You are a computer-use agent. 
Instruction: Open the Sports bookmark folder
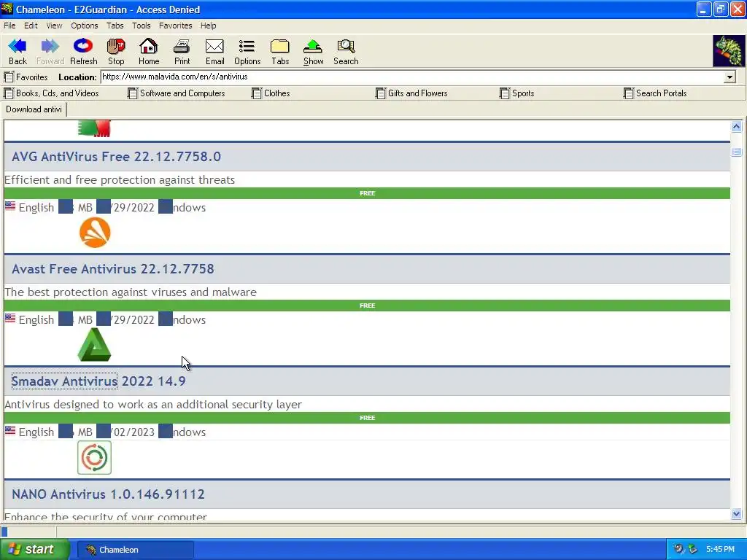pos(517,93)
